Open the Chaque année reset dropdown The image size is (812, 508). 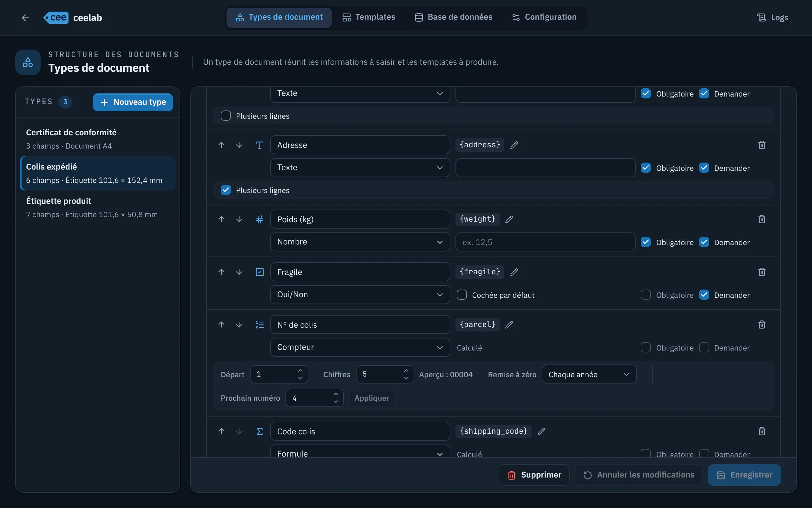tap(589, 374)
